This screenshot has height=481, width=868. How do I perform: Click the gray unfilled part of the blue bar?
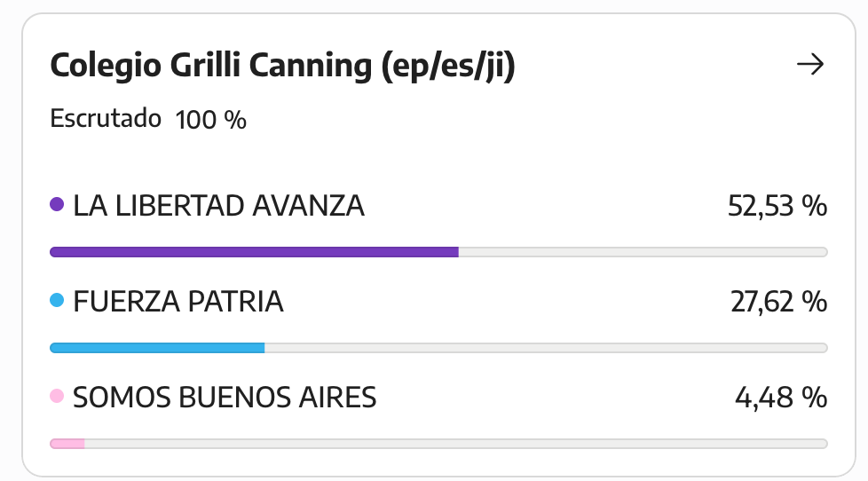(547, 348)
